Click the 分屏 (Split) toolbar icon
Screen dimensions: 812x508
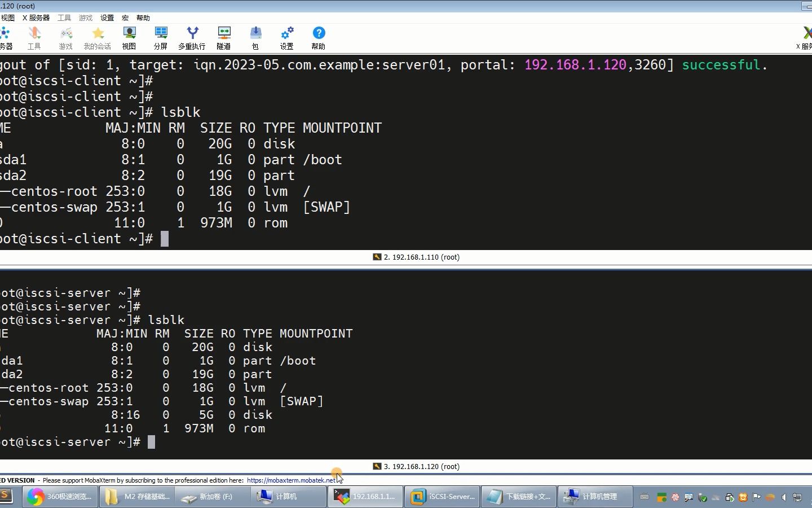coord(161,38)
